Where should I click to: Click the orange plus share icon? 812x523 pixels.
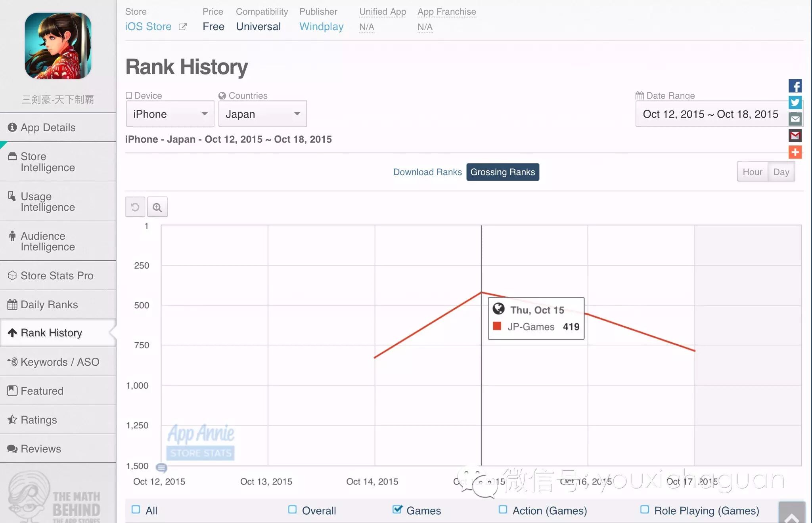click(795, 152)
